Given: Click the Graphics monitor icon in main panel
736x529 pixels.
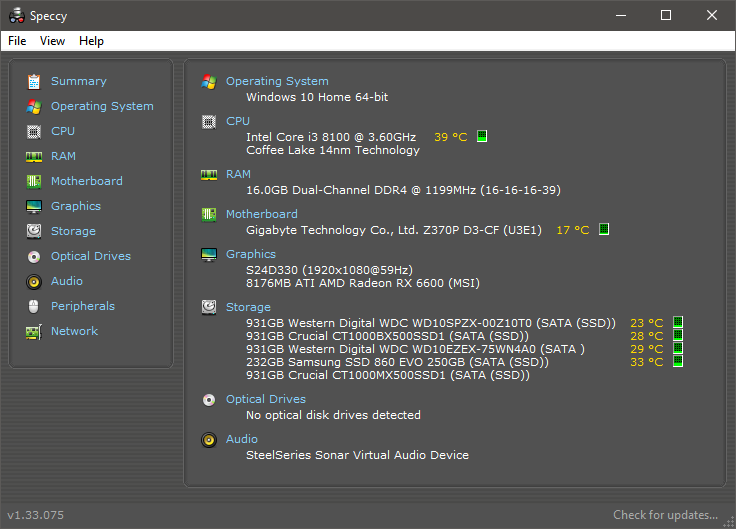Looking at the screenshot, I should (209, 255).
